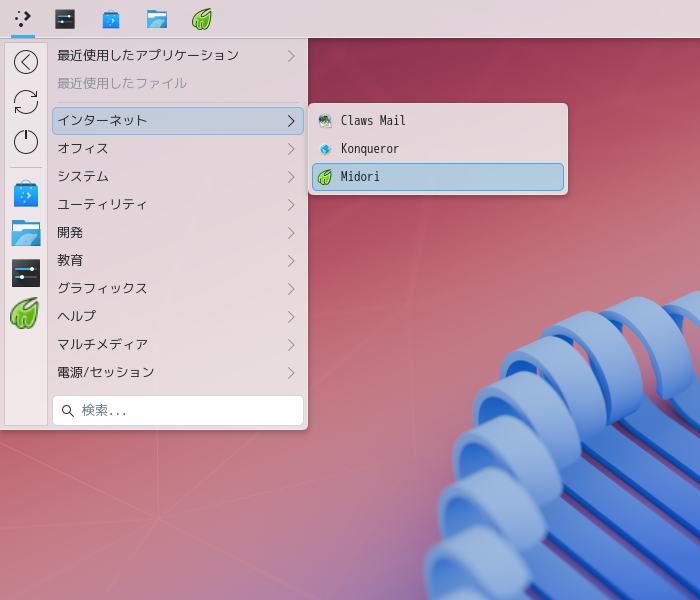Click chevron beside ヘルプ

point(291,317)
